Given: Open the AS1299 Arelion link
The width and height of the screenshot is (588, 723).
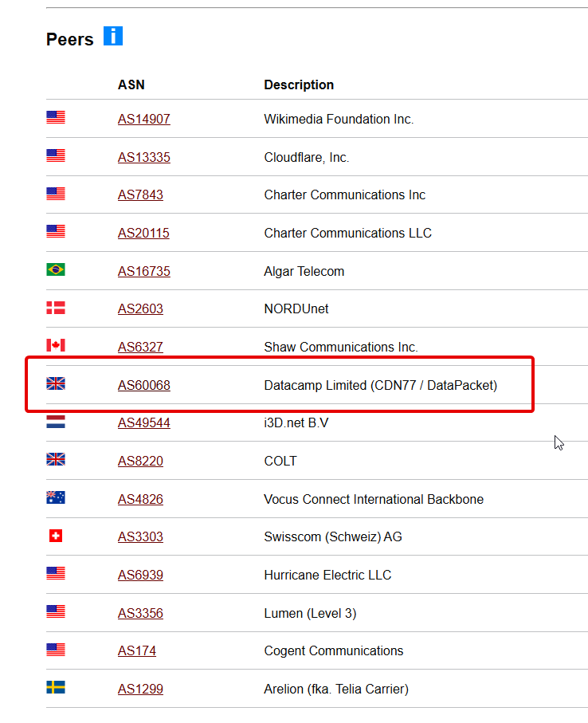Looking at the screenshot, I should tap(140, 689).
